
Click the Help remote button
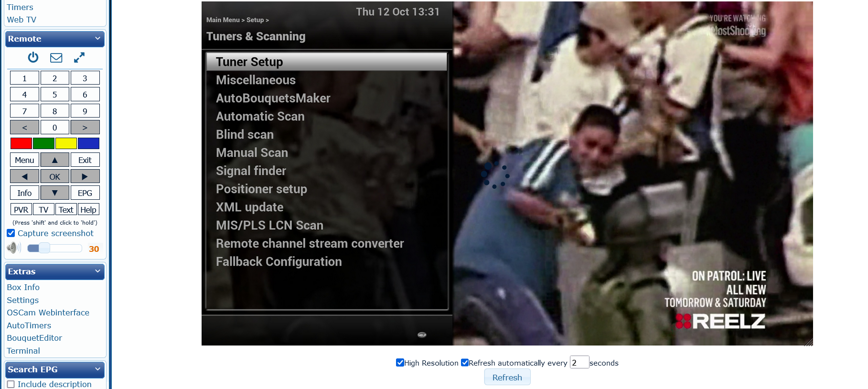[x=88, y=209]
